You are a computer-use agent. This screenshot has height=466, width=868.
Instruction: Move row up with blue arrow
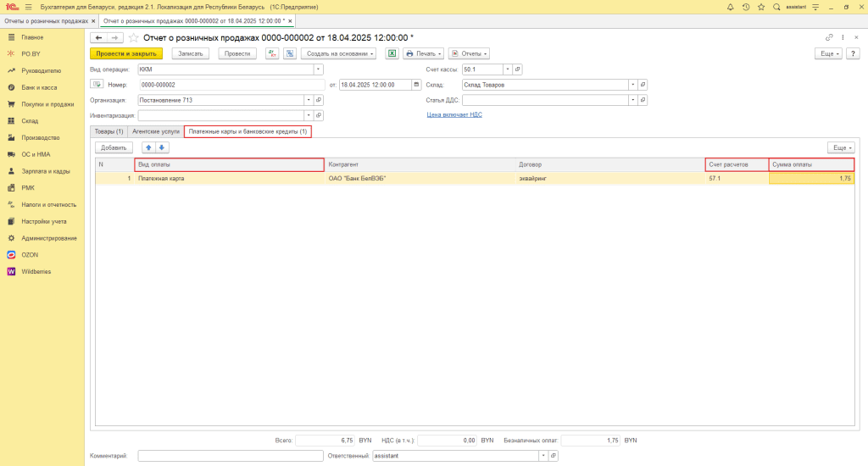click(148, 147)
